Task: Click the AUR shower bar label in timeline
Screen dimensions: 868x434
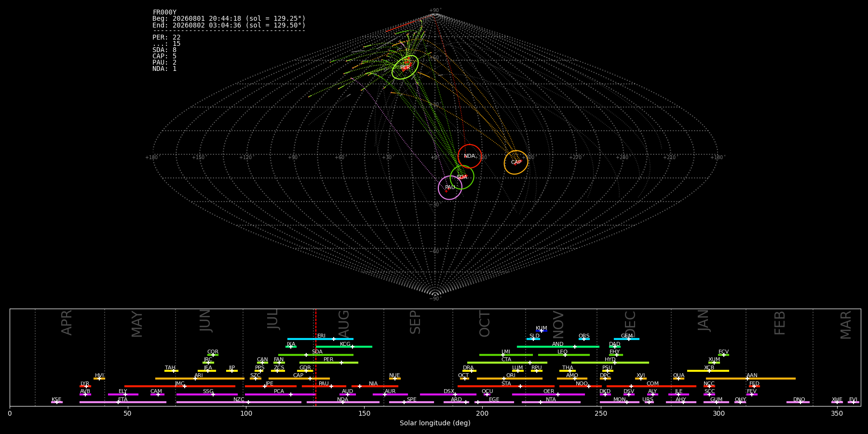Action: point(390,392)
